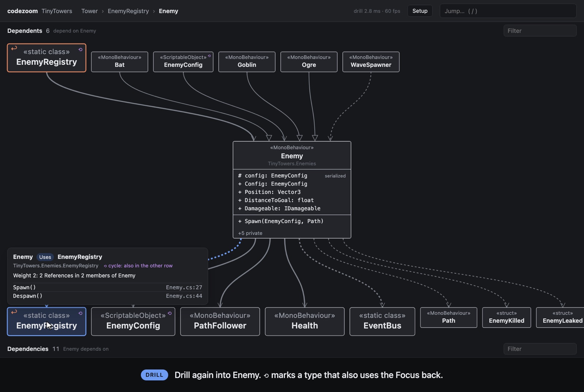Click the cycle icon on the Dependencies EnemyConfig card

tap(170, 313)
